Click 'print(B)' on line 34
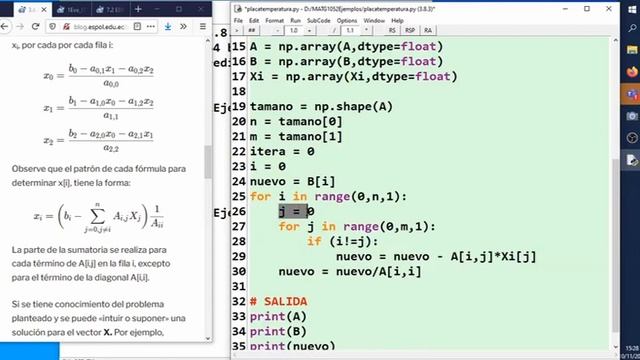640x360 pixels. pos(278,331)
